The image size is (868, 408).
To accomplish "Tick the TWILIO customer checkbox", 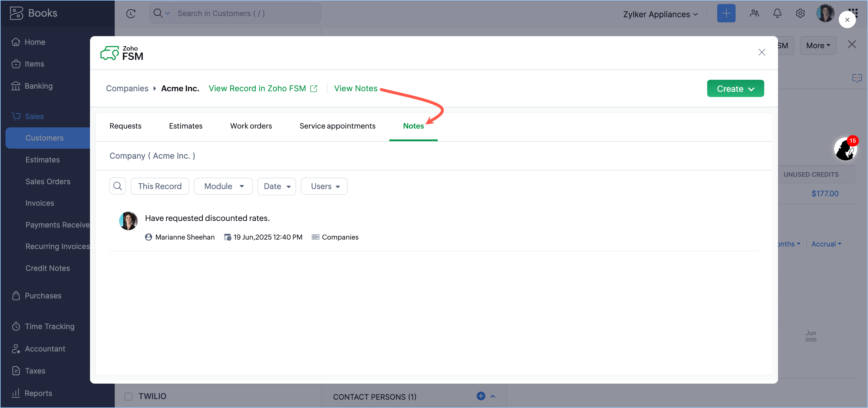I will (x=128, y=396).
